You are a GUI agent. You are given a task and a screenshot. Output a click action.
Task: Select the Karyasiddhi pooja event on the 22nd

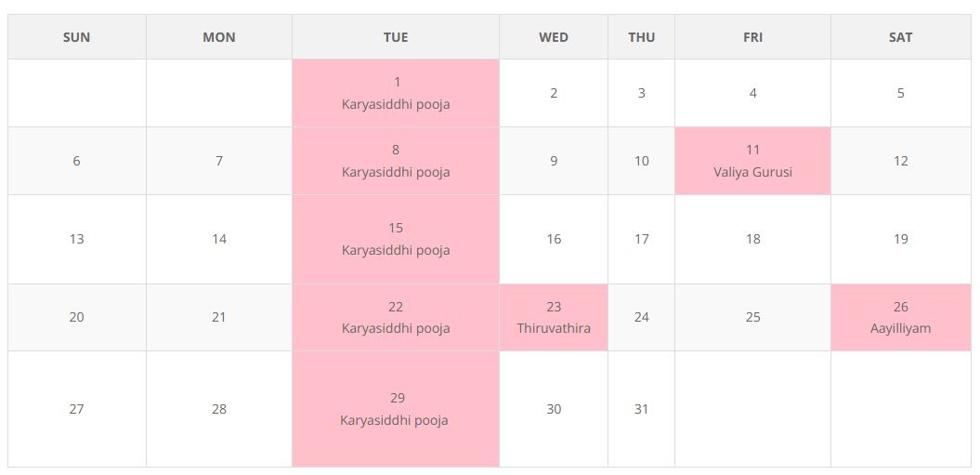[x=396, y=328]
